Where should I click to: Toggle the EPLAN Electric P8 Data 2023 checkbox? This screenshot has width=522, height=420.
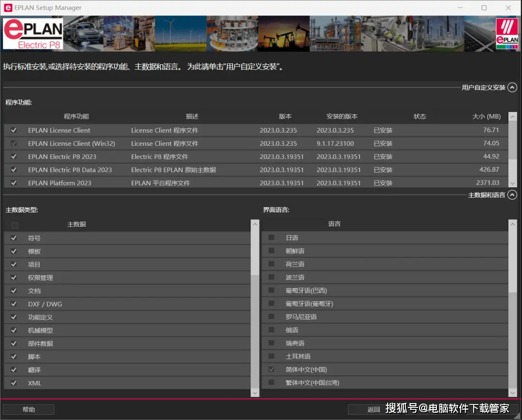pos(14,169)
